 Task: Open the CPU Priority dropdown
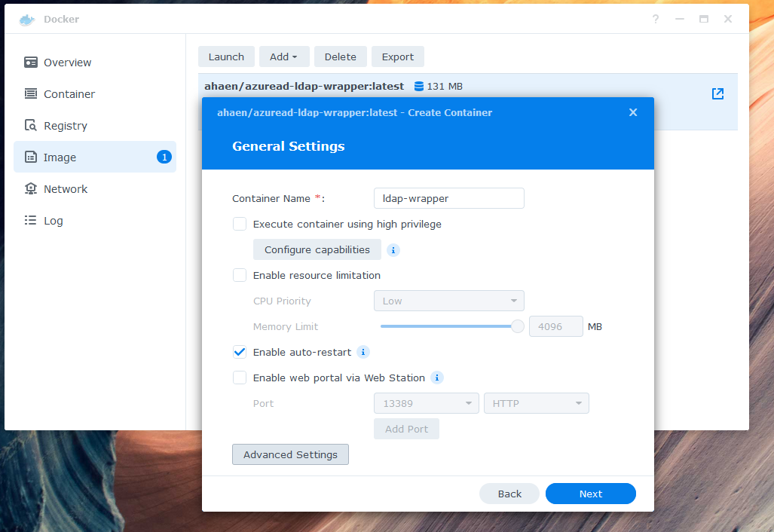448,301
